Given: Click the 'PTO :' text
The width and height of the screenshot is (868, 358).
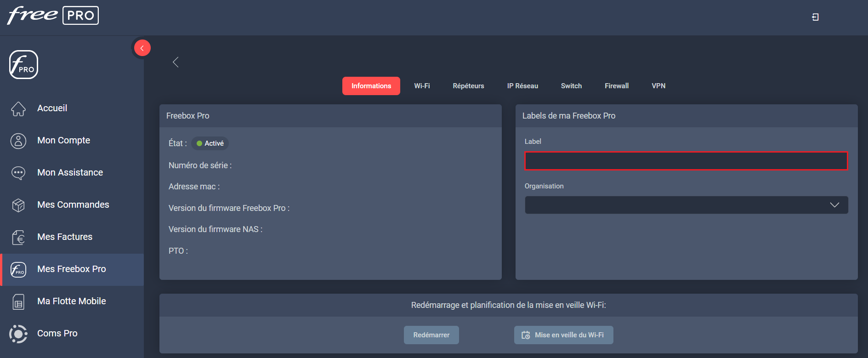Looking at the screenshot, I should pyautogui.click(x=178, y=251).
